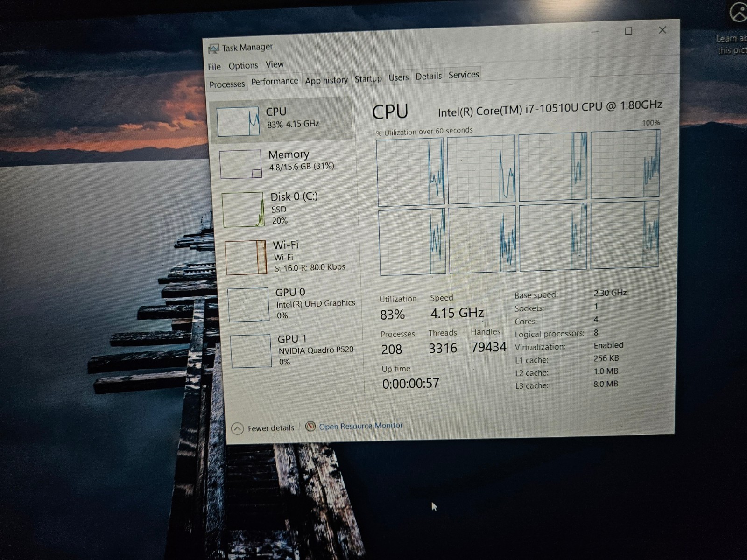Switch to the Users tab
Screen dimensions: 747x560
(x=398, y=77)
